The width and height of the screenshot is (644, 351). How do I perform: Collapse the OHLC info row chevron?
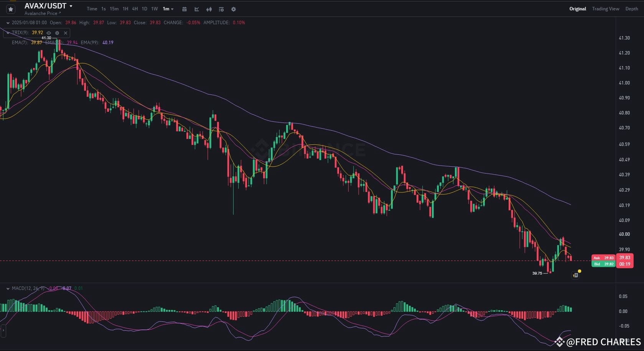coord(7,22)
